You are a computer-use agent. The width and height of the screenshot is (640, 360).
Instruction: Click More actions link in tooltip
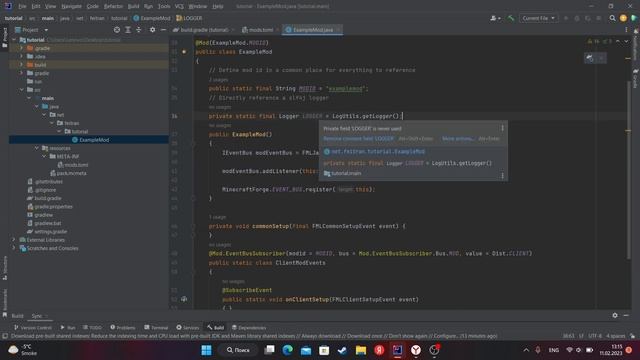pyautogui.click(x=458, y=138)
